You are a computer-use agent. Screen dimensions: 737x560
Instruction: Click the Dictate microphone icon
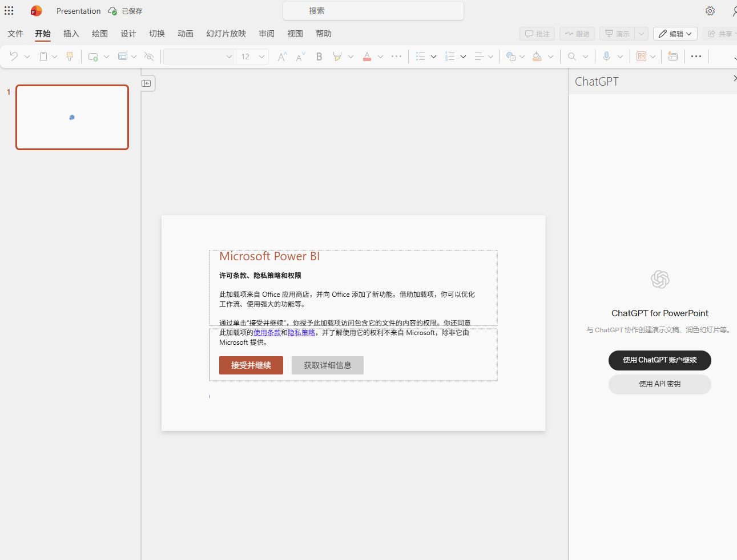click(607, 57)
